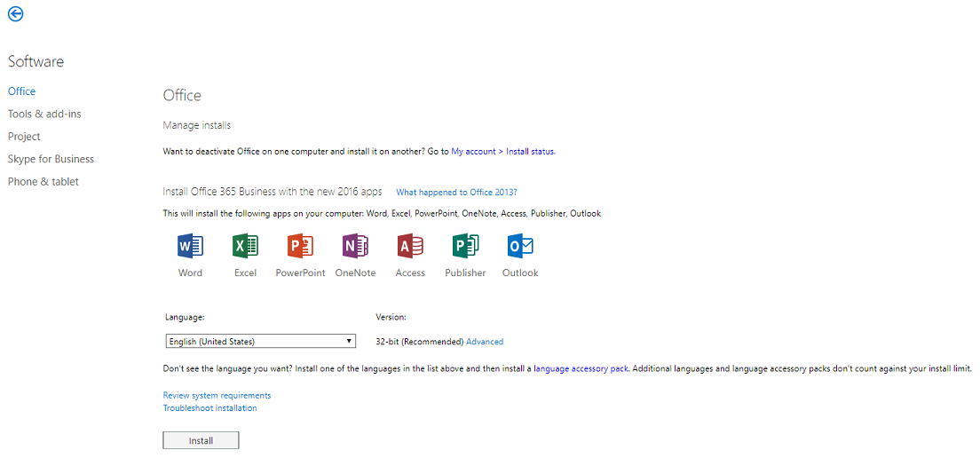Viewport: 980px width, 458px height.
Task: Click the Word label under its icon
Action: coord(190,273)
